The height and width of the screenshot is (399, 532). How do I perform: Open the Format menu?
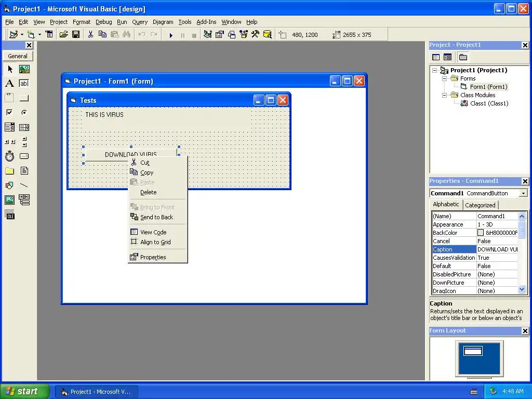tap(82, 22)
